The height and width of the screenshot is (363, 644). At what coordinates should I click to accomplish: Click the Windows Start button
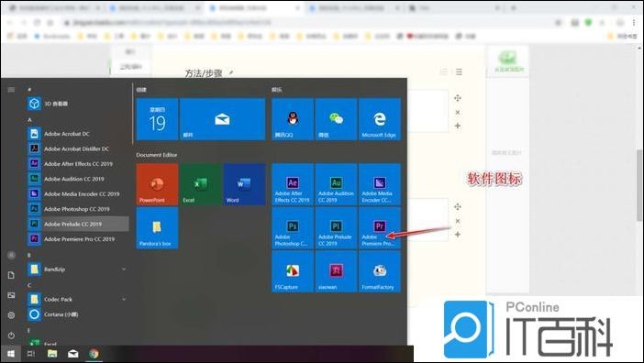click(11, 354)
